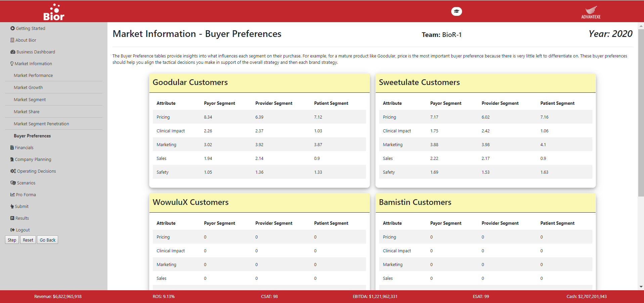View Market Share page

pos(27,112)
